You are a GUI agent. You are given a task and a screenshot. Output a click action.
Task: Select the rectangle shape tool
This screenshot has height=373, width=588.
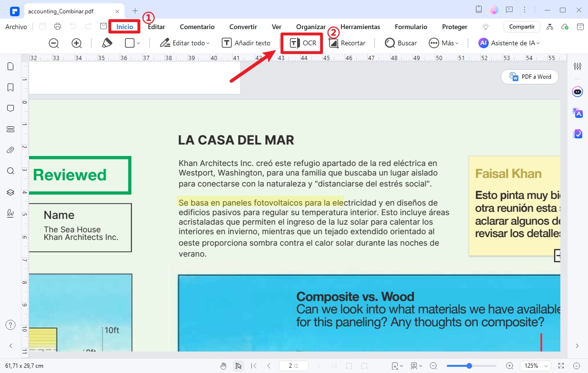coord(130,43)
